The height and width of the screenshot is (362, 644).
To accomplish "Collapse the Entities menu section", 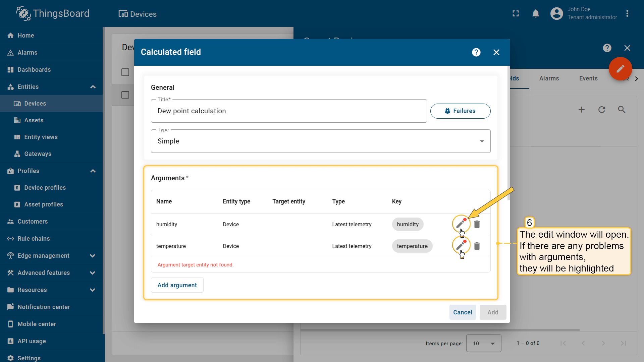I will 93,87.
